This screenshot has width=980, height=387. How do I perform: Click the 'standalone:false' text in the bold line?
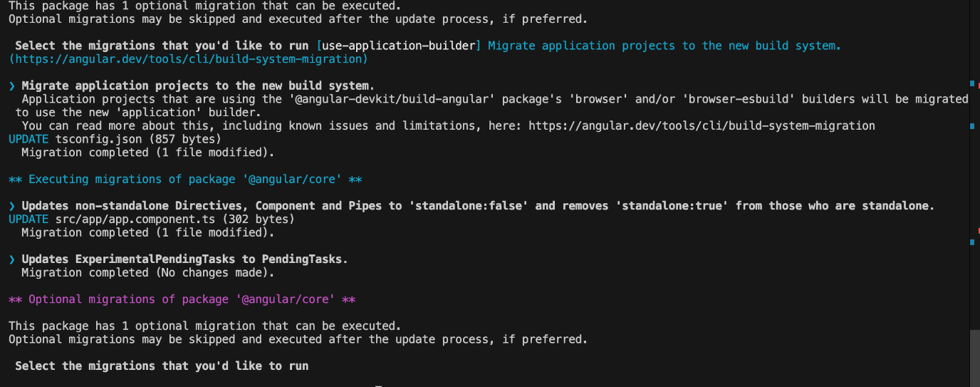[x=469, y=206]
